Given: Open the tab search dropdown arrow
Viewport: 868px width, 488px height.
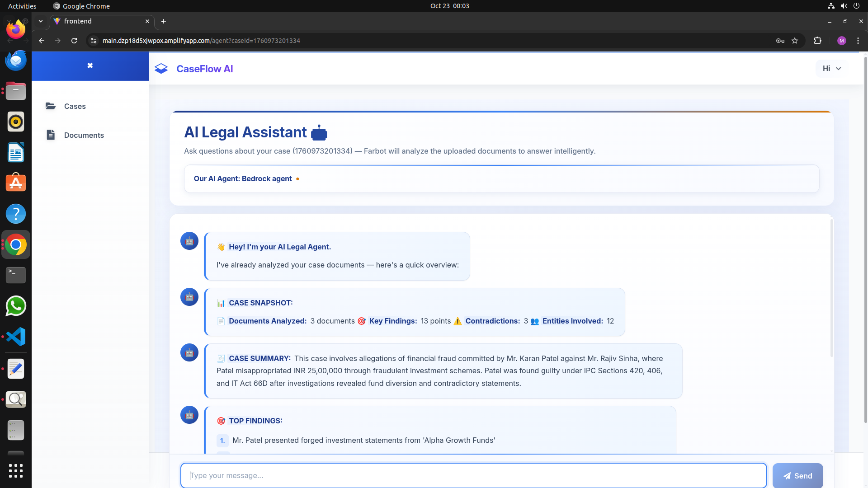Looking at the screenshot, I should 41,21.
